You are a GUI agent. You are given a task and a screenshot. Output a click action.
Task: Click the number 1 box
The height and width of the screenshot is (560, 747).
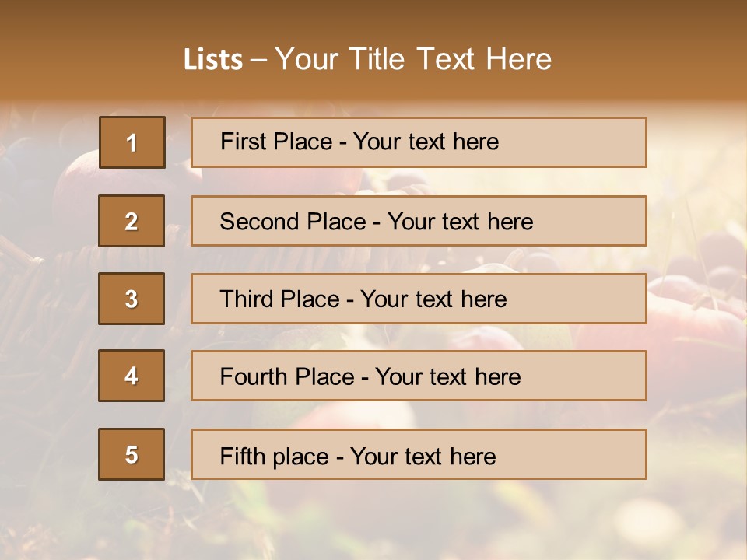(x=132, y=142)
